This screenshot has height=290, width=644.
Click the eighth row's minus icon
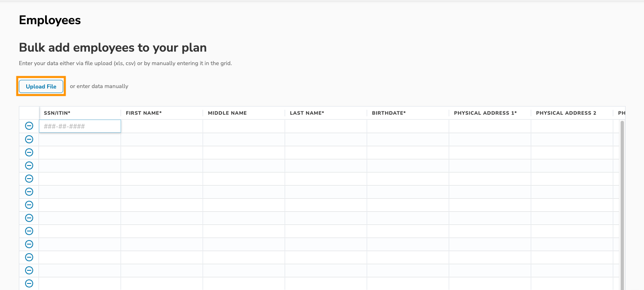[x=29, y=218]
